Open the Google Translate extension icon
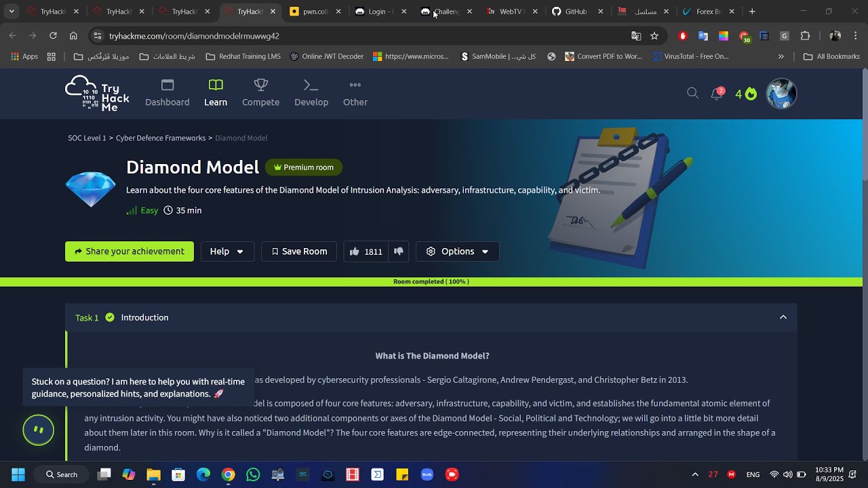 click(703, 36)
